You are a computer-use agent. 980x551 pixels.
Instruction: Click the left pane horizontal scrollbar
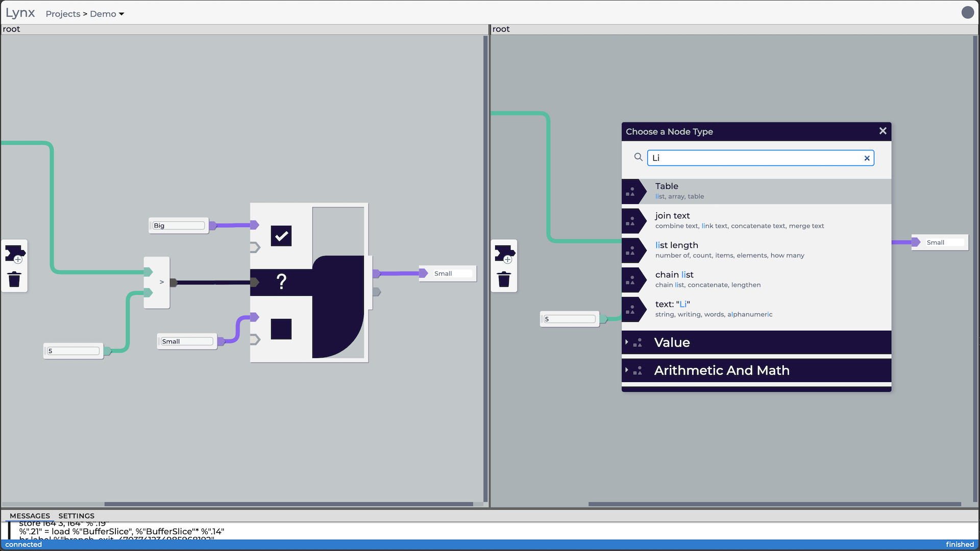click(x=288, y=504)
